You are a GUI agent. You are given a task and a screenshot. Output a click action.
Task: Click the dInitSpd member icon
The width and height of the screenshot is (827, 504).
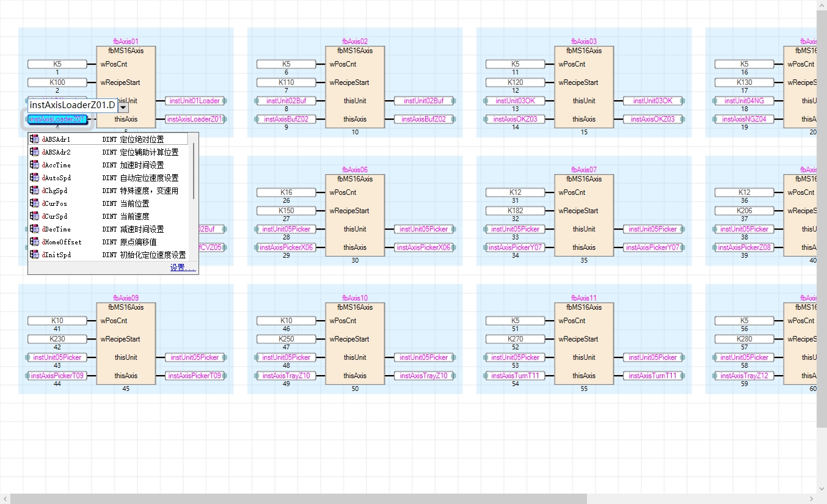(x=34, y=255)
